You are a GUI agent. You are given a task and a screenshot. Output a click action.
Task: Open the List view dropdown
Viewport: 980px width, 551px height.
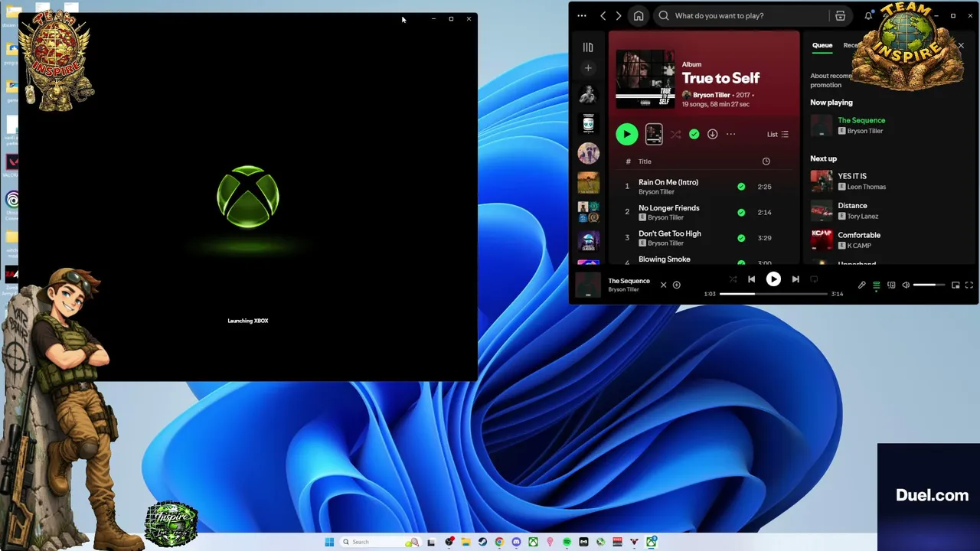(x=778, y=134)
